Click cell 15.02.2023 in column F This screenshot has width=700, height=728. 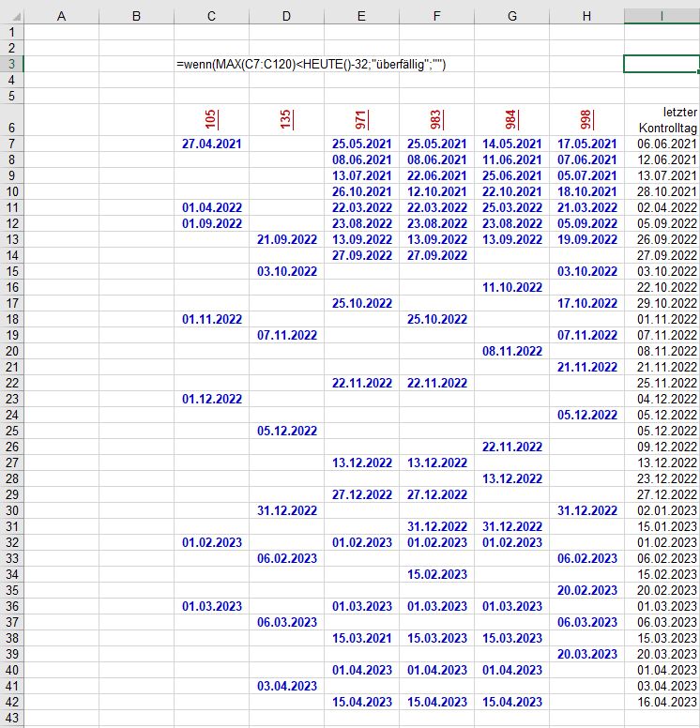click(x=436, y=574)
